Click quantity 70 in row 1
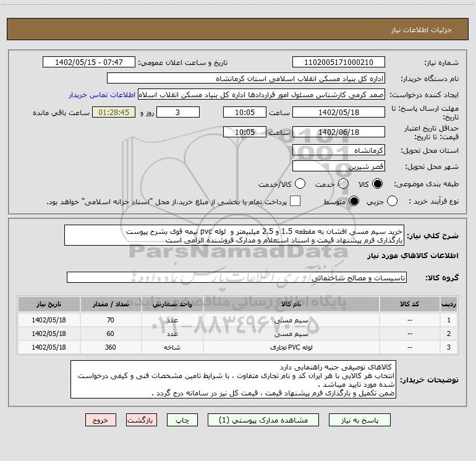The height and width of the screenshot is (461, 476). pos(111,321)
